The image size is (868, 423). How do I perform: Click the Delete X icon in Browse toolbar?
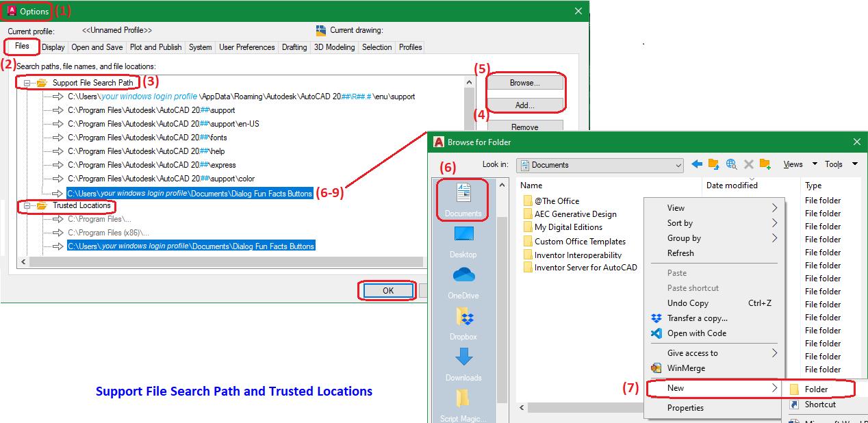pyautogui.click(x=749, y=164)
